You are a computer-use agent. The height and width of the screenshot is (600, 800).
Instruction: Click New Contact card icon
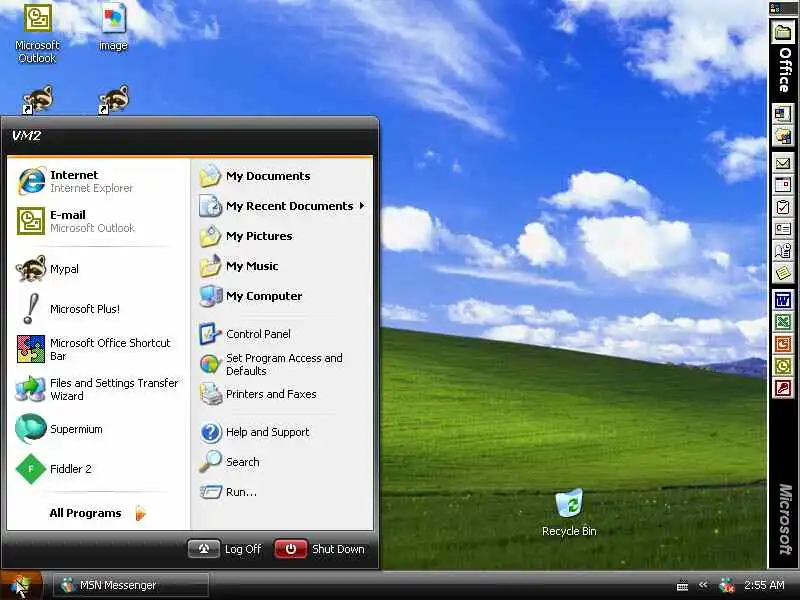click(783, 229)
